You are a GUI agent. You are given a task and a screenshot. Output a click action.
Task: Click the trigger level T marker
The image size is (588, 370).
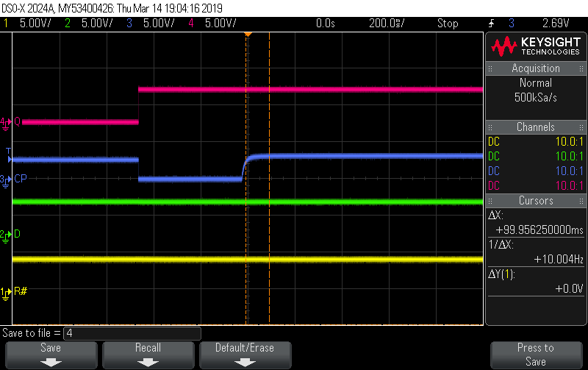(x=9, y=155)
